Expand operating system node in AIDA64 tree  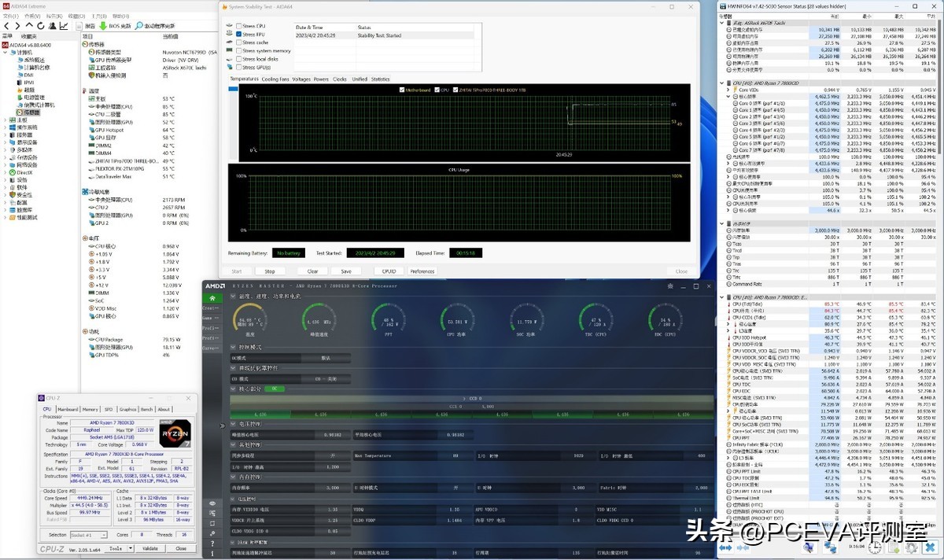5,127
